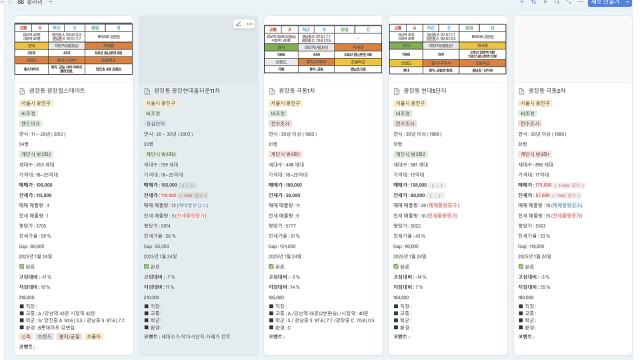Screen dimensions: 640x360
Task: Click the page icon of 광장동 극동1차
Action: 272,91
